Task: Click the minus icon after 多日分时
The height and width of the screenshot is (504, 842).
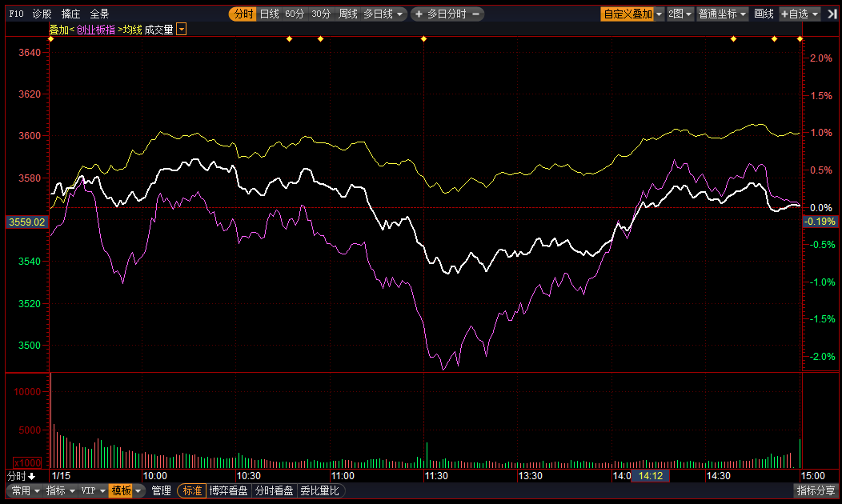Action: click(x=475, y=14)
